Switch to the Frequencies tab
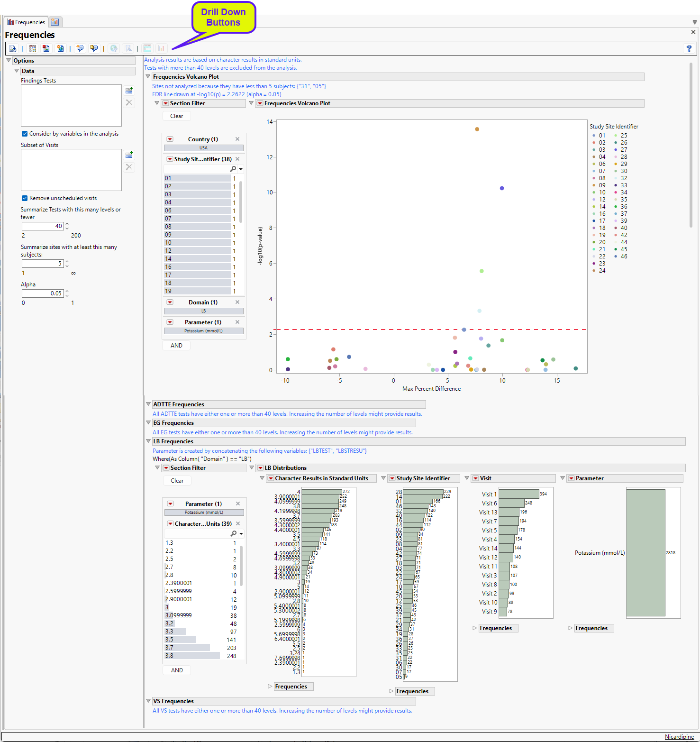700x742 pixels. tap(26, 22)
